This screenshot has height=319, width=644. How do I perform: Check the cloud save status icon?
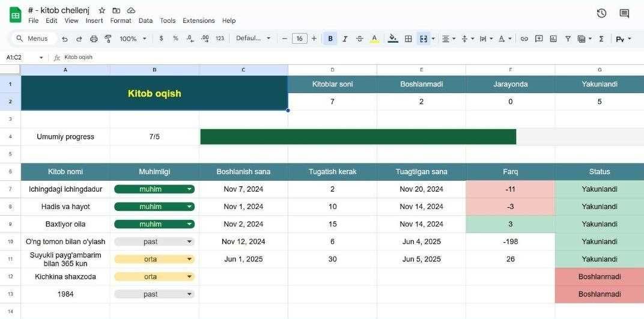[x=131, y=11]
